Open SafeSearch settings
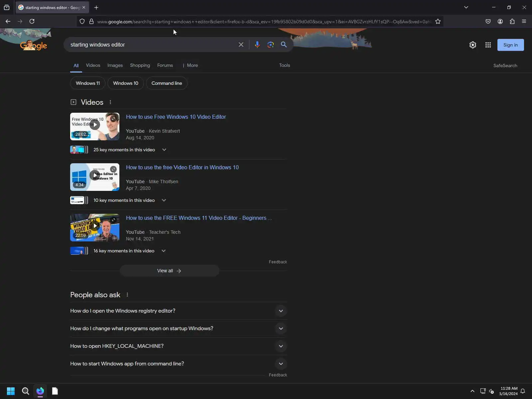532x399 pixels. tap(505, 66)
